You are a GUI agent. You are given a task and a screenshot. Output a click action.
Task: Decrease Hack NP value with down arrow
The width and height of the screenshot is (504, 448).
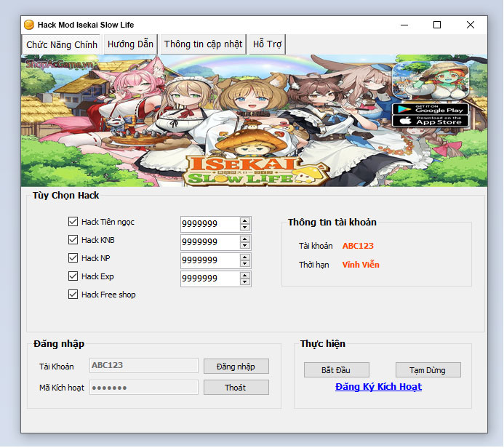(x=245, y=264)
